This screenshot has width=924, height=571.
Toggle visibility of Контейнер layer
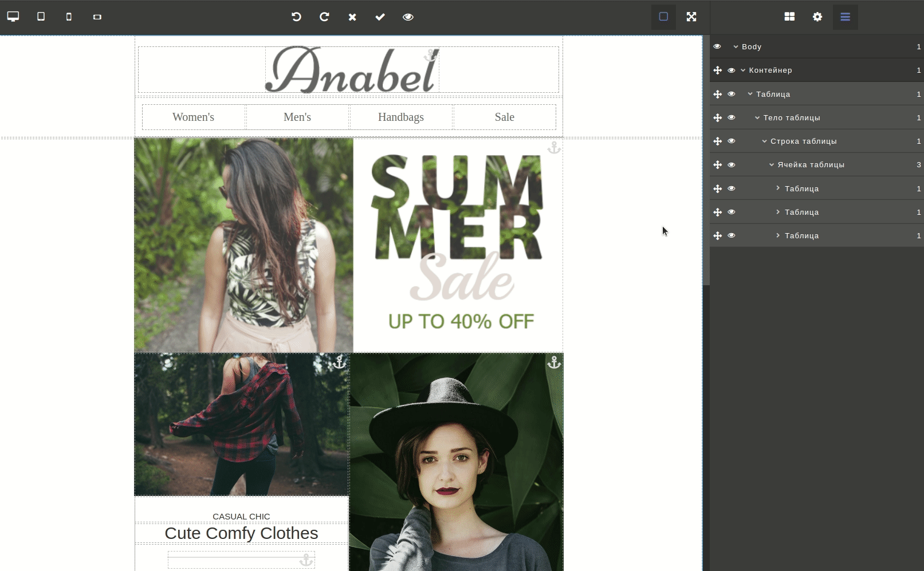(732, 70)
